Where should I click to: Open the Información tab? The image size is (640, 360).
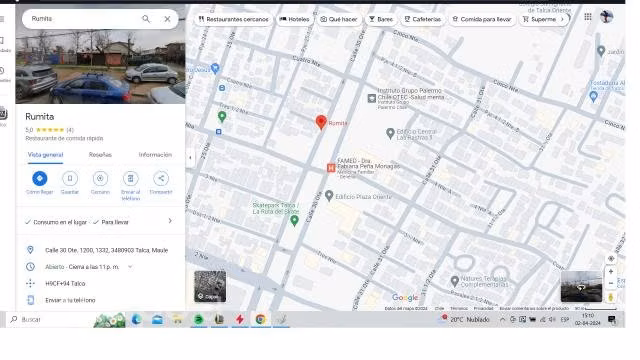(x=155, y=155)
